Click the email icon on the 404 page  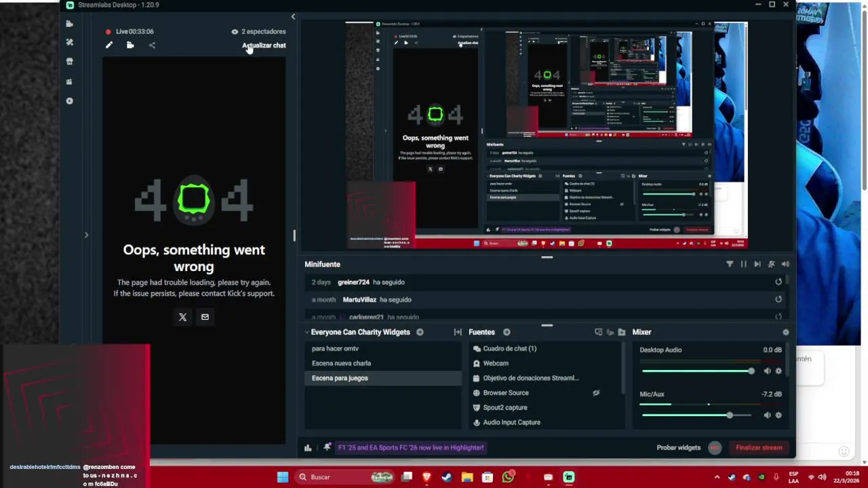[x=205, y=317]
